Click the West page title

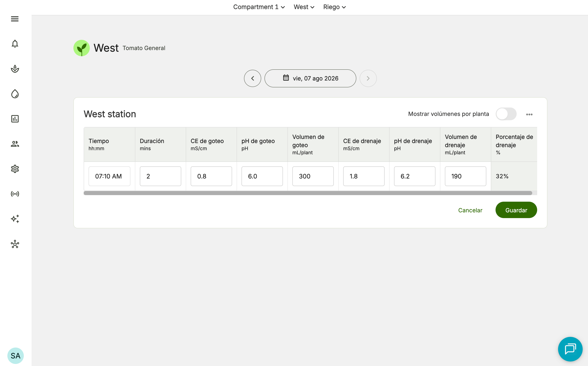[x=106, y=48]
